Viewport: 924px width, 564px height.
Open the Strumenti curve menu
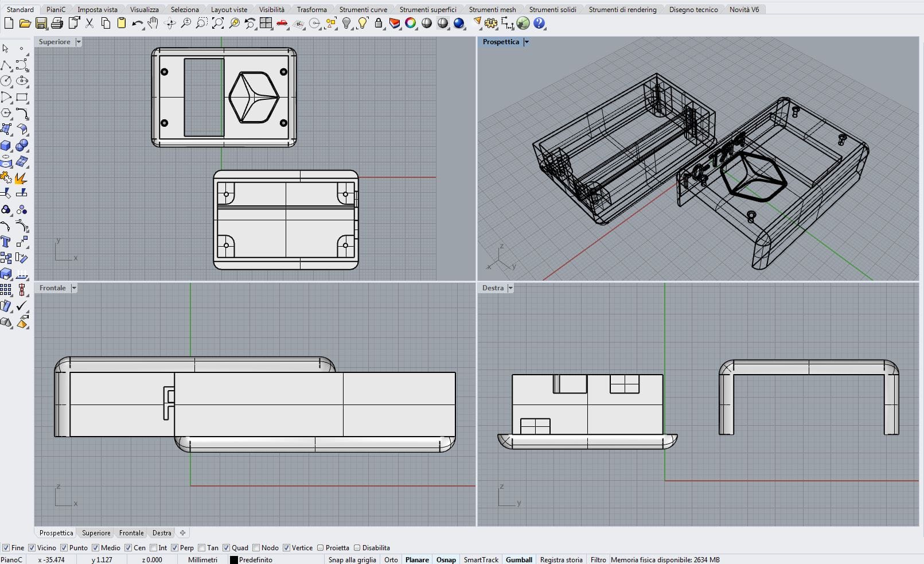[363, 9]
